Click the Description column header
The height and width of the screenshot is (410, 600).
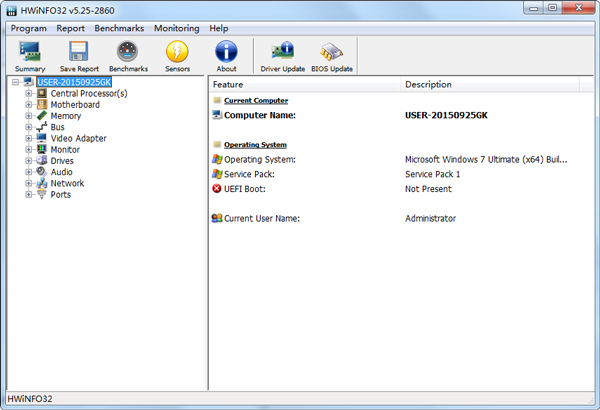tap(490, 84)
